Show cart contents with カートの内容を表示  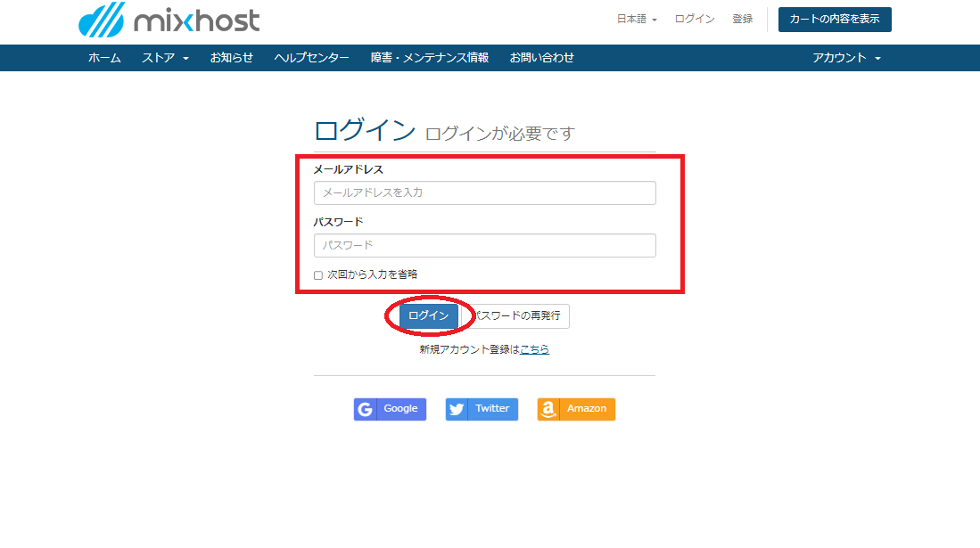(836, 18)
